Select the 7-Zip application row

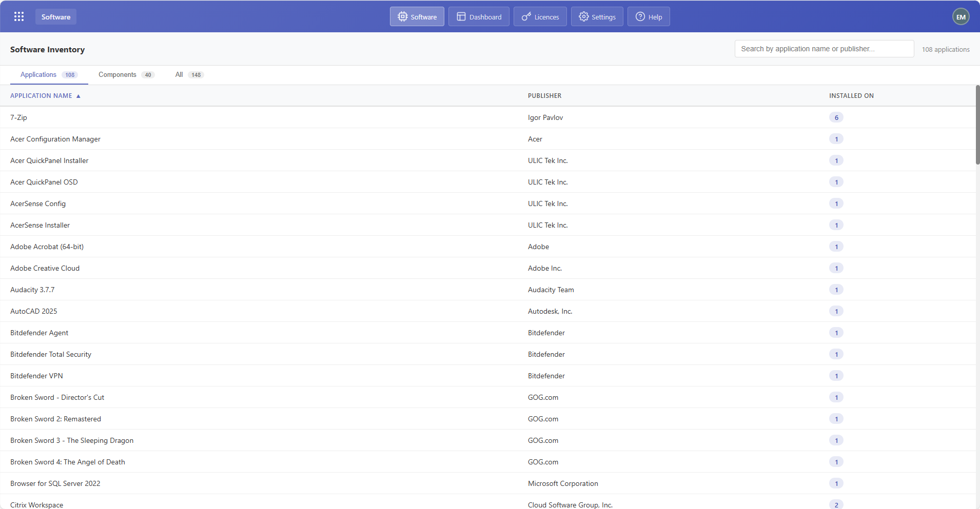coord(487,117)
